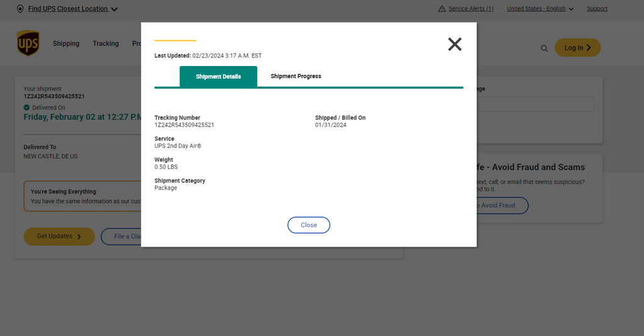Click the location pin icon

coord(20,9)
